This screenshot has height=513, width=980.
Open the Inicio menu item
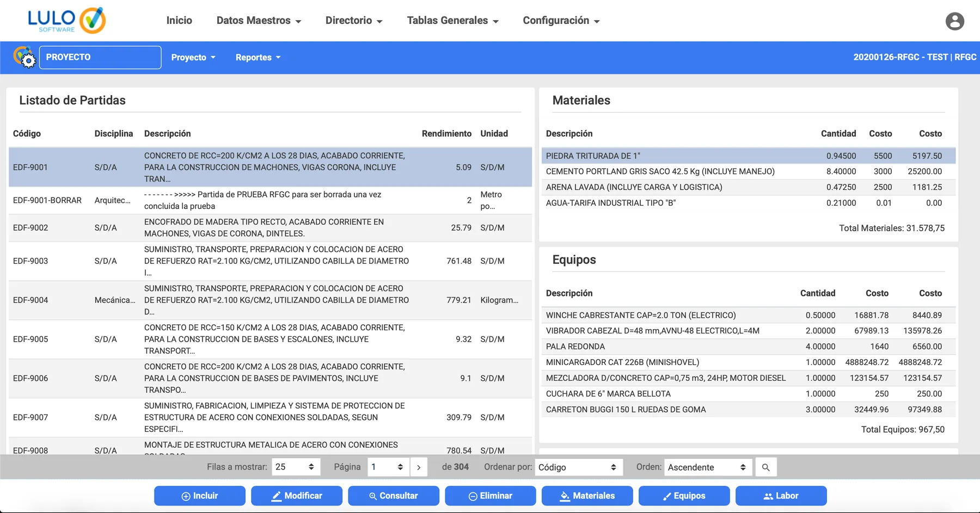pos(179,21)
